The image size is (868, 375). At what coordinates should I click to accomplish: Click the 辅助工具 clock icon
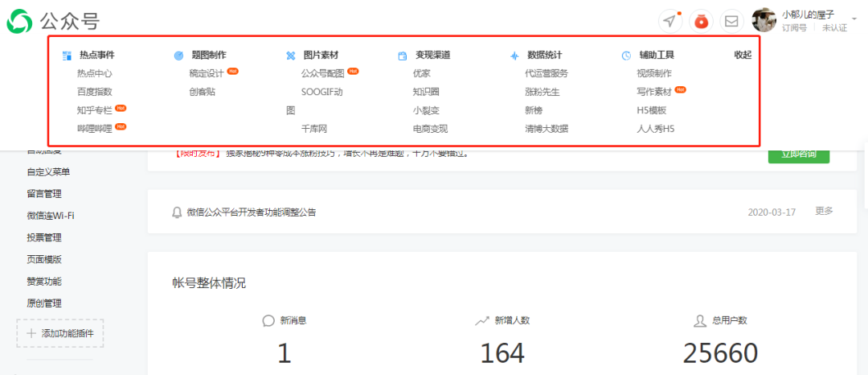coord(626,56)
